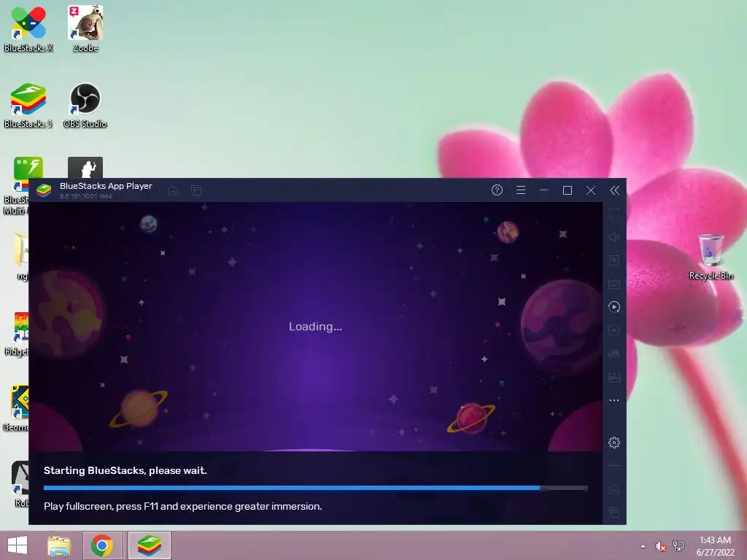Viewport: 747px width, 560px height.
Task: Open File Explorer from taskbar
Action: 59,545
